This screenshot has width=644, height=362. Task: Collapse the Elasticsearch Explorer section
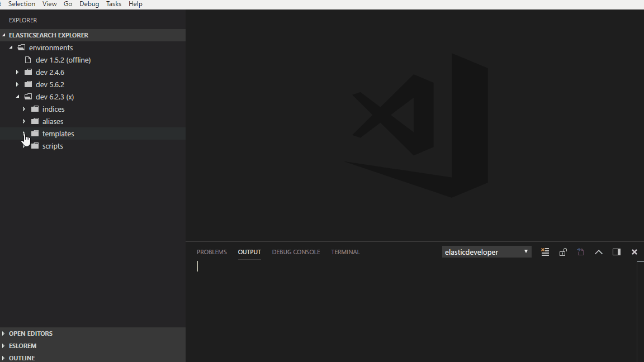click(x=4, y=35)
